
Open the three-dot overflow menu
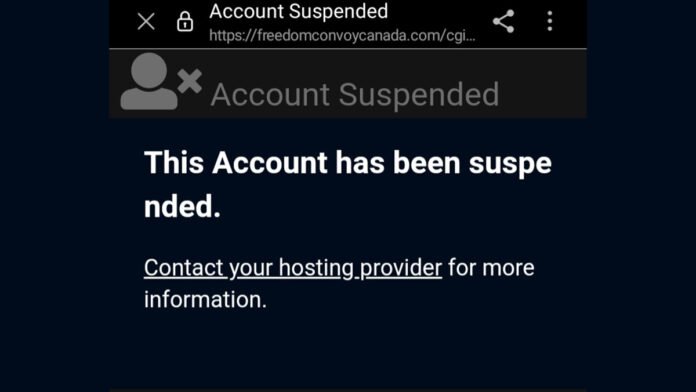pos(550,21)
